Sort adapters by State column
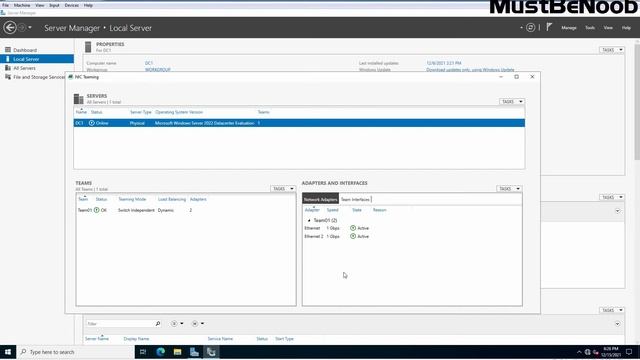 pyautogui.click(x=357, y=210)
